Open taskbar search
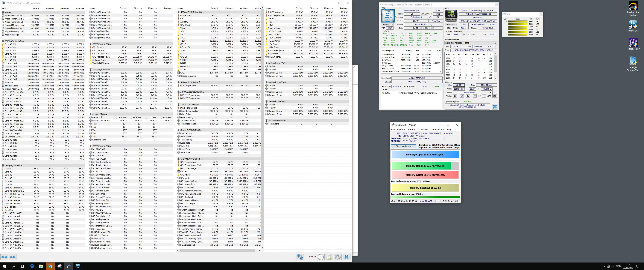This screenshot has width=644, height=270. (x=13, y=266)
